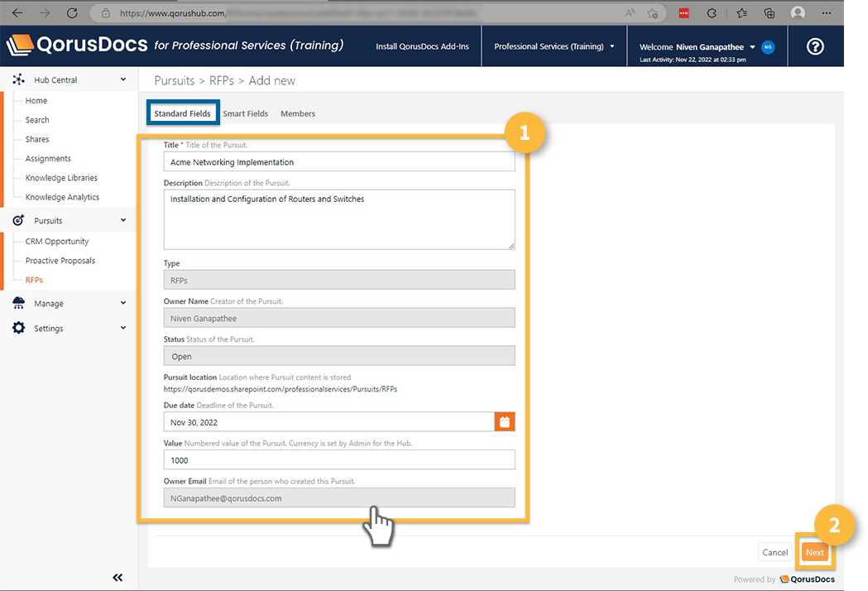Expand the Manage section chevron

(x=123, y=303)
